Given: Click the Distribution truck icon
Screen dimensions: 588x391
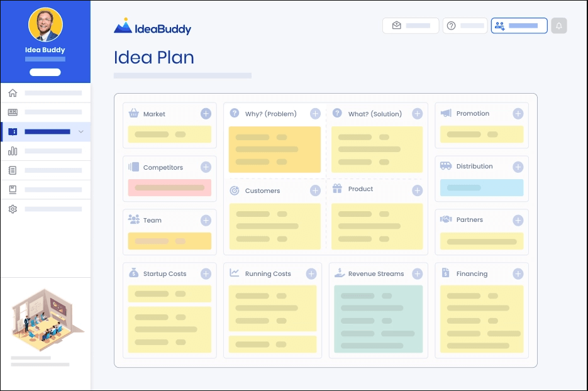Looking at the screenshot, I should click(x=446, y=166).
